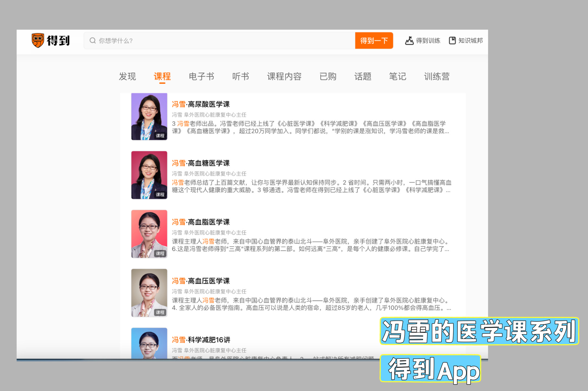
Task: Click the 高尿酸医学课 course thumbnail
Action: coord(149,117)
